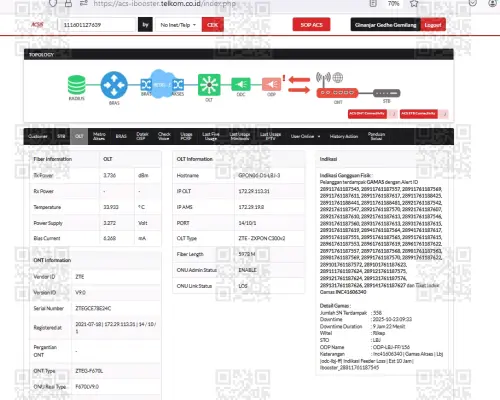This screenshot has width=500, height=400.
Task: Click the Downtime Duration value 9 Jam 22 Menit
Action: pos(389,326)
